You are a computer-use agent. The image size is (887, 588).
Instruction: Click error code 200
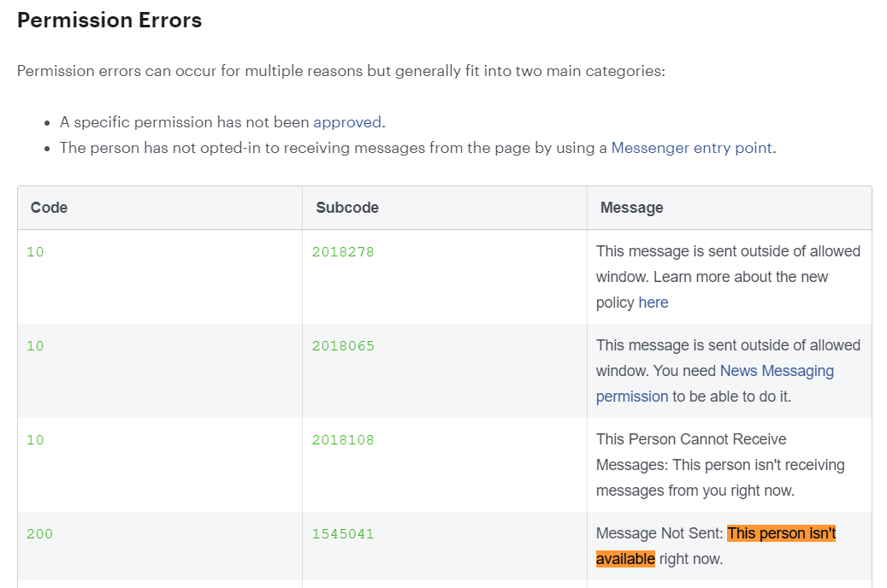click(x=39, y=533)
